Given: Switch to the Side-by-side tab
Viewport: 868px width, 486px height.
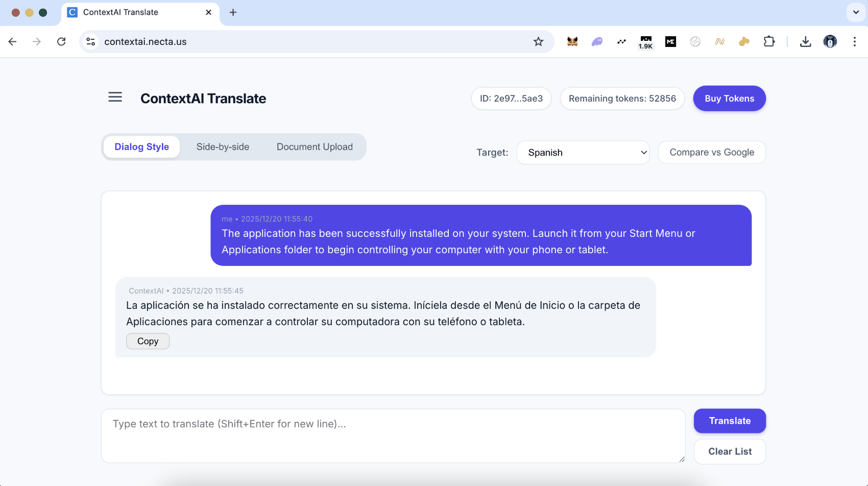Looking at the screenshot, I should click(x=223, y=147).
